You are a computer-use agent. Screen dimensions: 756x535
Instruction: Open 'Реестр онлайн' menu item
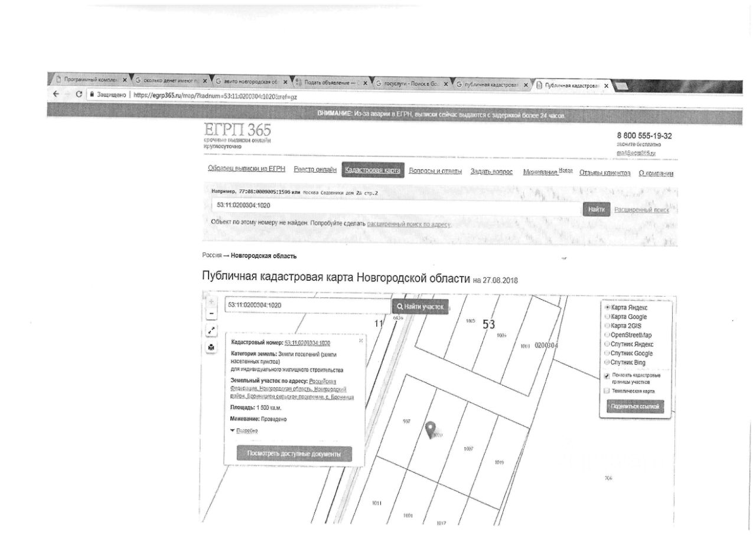coord(315,170)
